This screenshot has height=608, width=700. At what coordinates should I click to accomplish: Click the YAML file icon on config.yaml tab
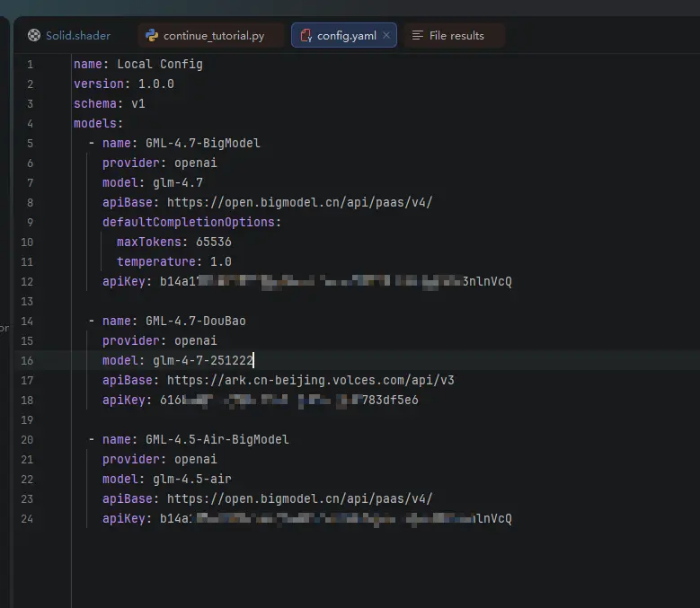(x=306, y=35)
